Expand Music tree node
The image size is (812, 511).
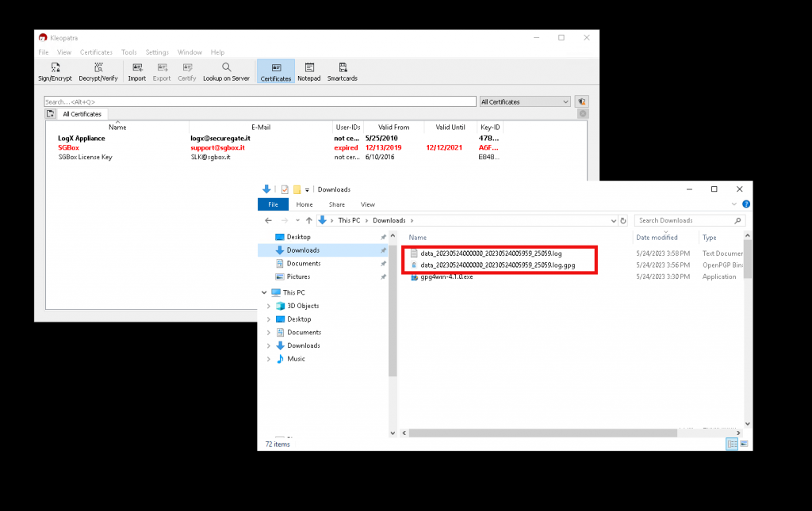pyautogui.click(x=268, y=359)
